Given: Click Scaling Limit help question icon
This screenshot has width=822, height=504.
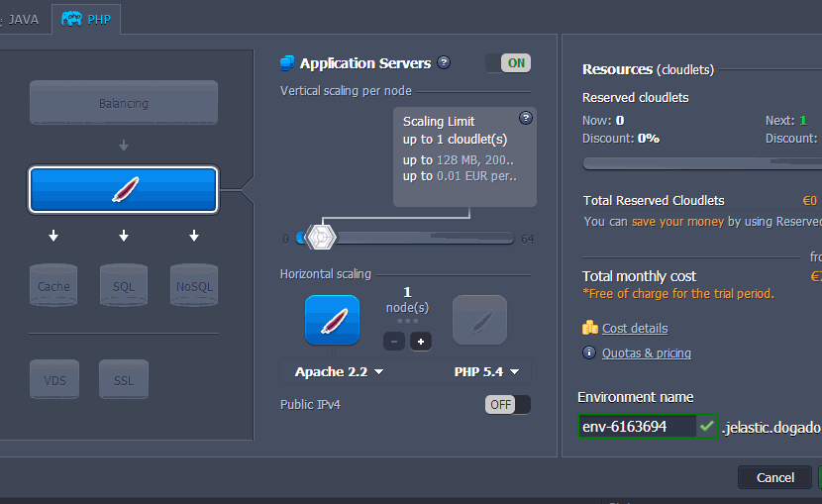Looking at the screenshot, I should click(526, 118).
